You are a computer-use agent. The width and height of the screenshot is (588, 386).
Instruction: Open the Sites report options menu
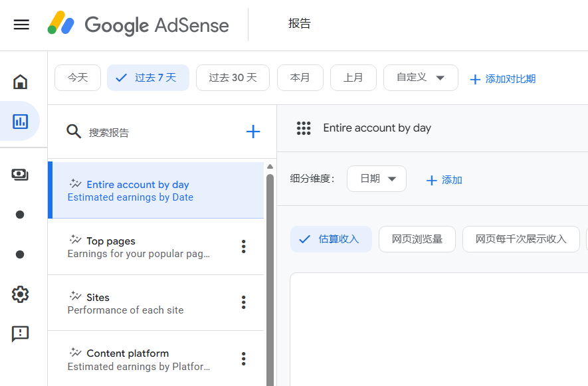[x=244, y=303]
